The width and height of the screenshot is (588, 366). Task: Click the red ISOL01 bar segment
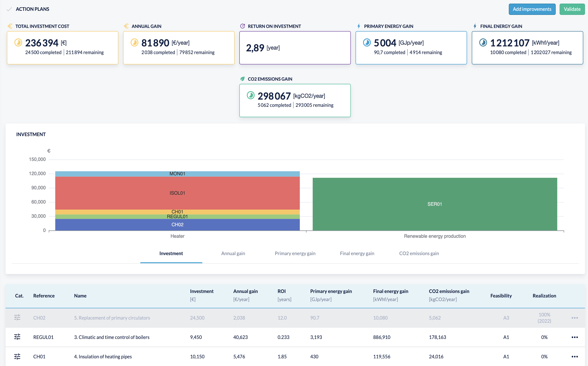click(x=177, y=193)
